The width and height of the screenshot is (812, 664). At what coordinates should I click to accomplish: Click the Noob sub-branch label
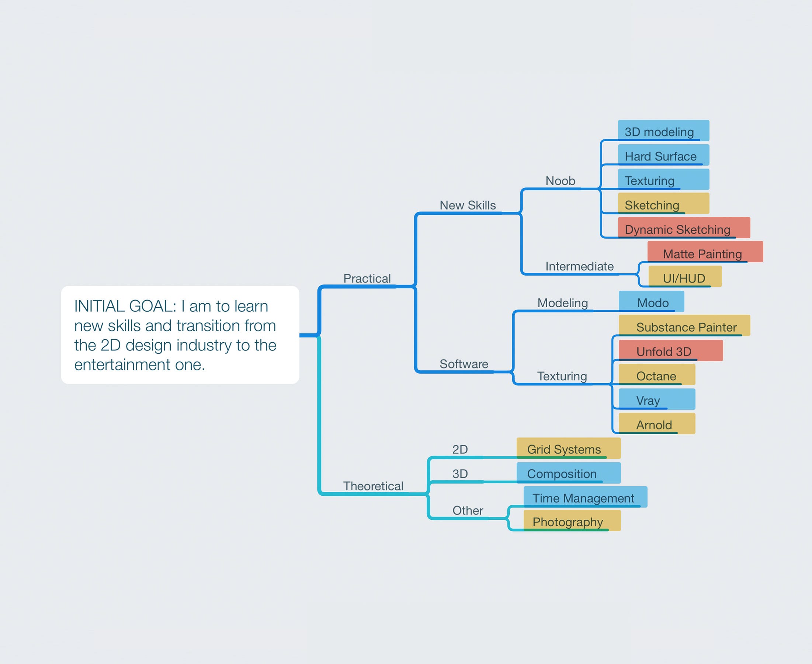click(x=560, y=180)
